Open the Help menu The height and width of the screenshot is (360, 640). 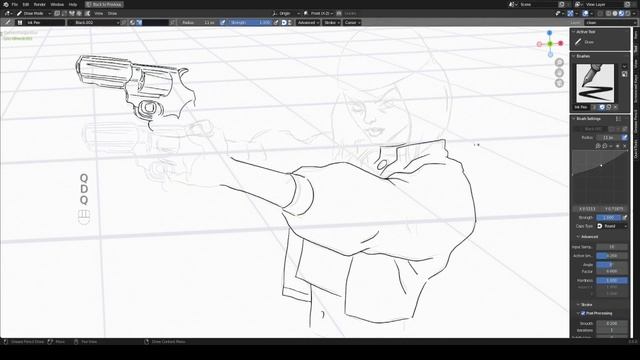tap(73, 4)
